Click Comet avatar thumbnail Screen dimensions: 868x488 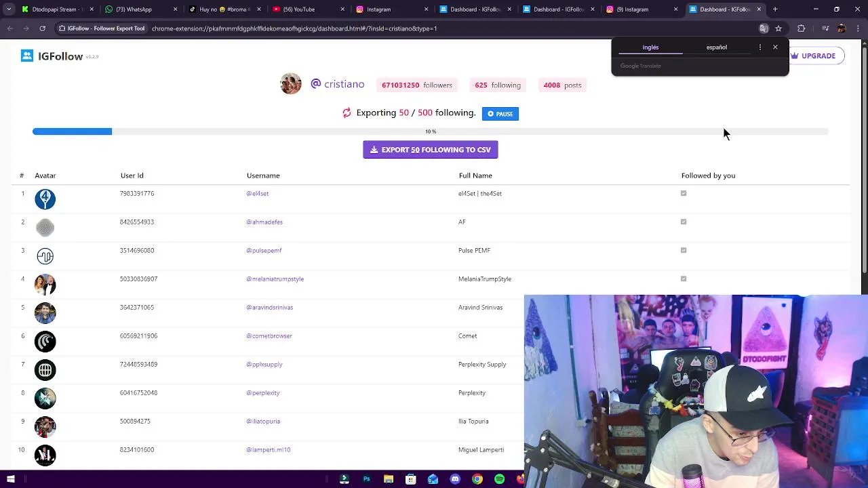click(x=45, y=341)
